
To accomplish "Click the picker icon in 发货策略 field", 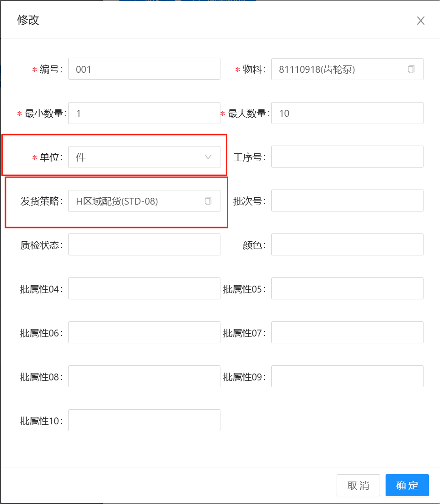I will pos(208,201).
